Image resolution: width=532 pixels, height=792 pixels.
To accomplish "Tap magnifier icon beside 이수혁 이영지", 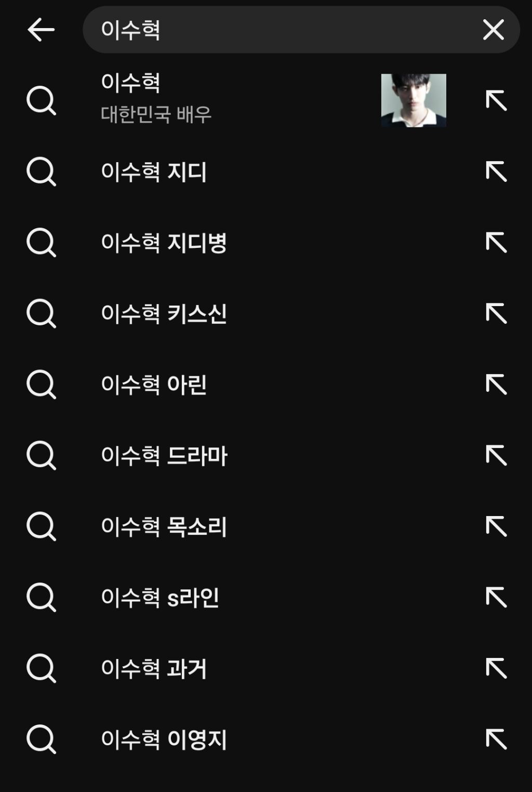I will pyautogui.click(x=41, y=740).
